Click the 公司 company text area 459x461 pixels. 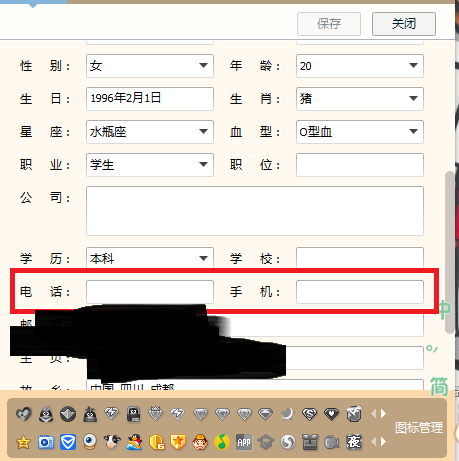pyautogui.click(x=255, y=211)
